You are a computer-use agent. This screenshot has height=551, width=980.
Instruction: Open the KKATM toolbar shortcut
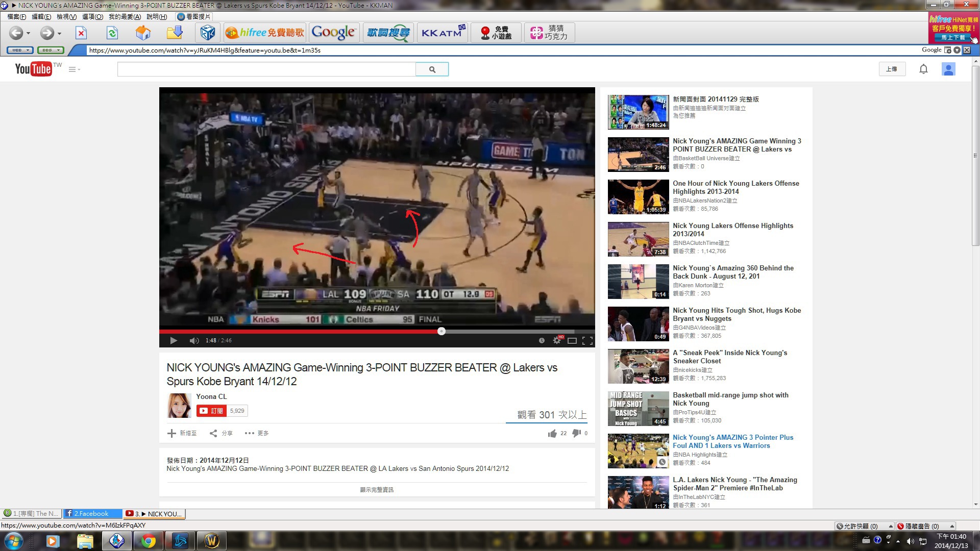point(442,33)
